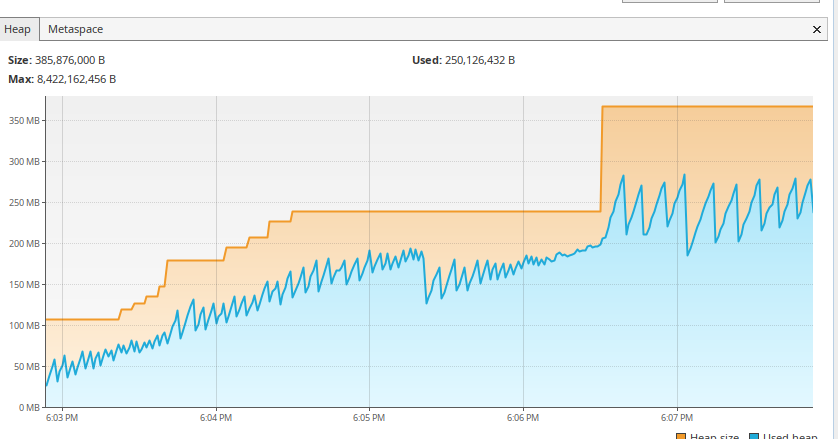Click the 300 MB y-axis label

click(24, 161)
